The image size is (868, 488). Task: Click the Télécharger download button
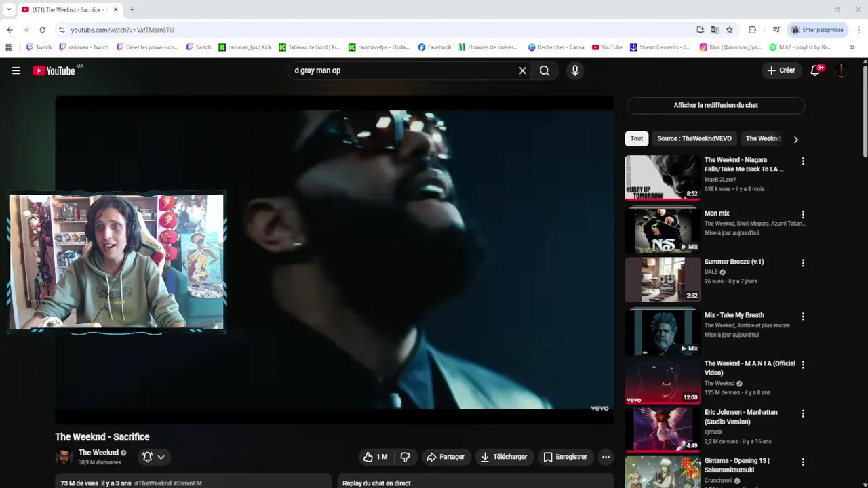[x=504, y=457]
